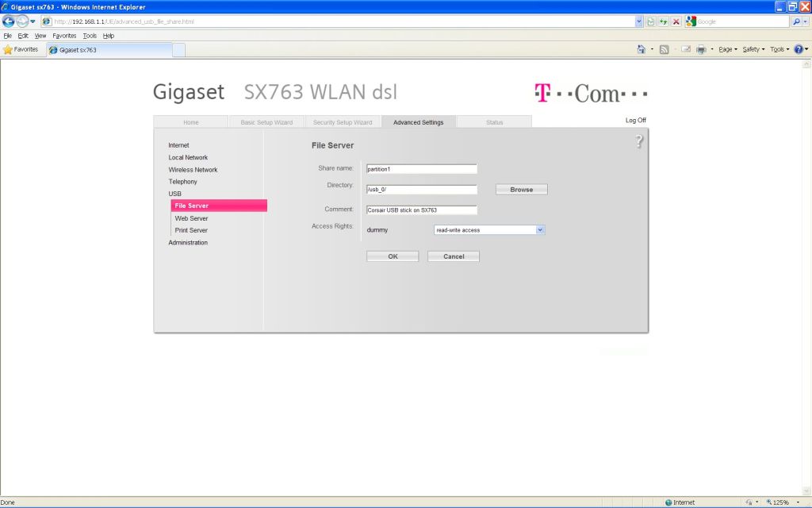Select the Advanced Settings tab

pos(419,122)
